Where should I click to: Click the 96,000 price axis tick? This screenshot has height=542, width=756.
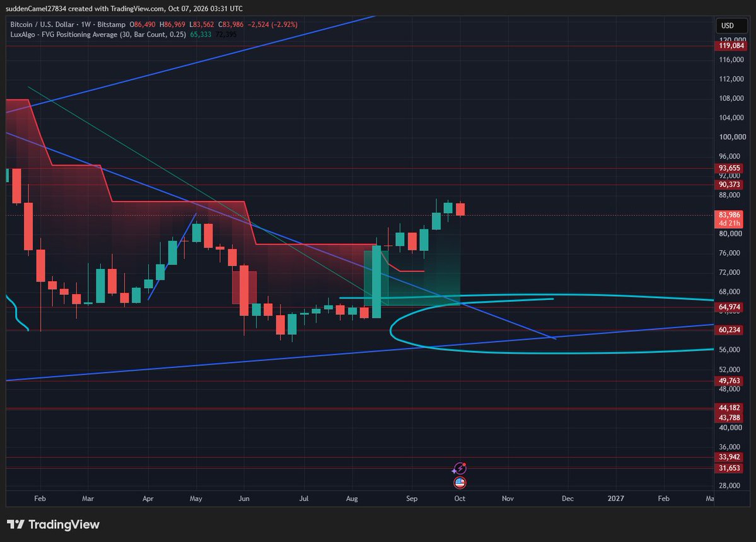point(730,156)
